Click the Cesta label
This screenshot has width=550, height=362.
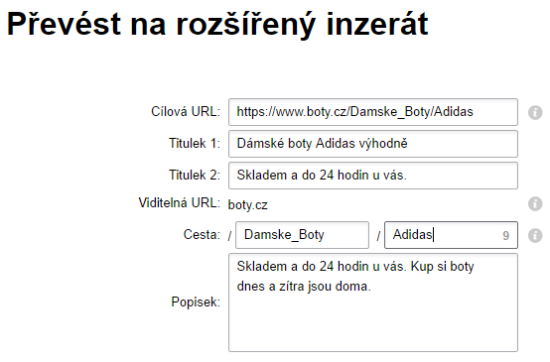point(202,235)
